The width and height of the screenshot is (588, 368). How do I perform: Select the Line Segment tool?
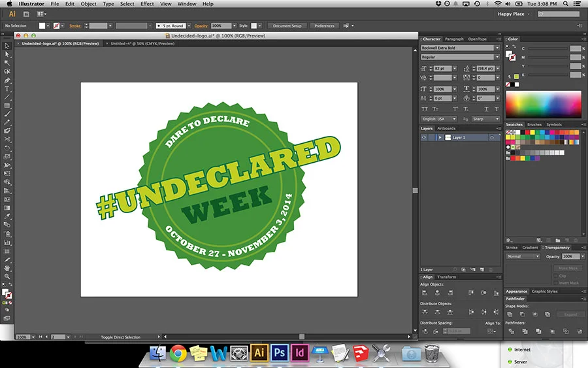point(7,97)
